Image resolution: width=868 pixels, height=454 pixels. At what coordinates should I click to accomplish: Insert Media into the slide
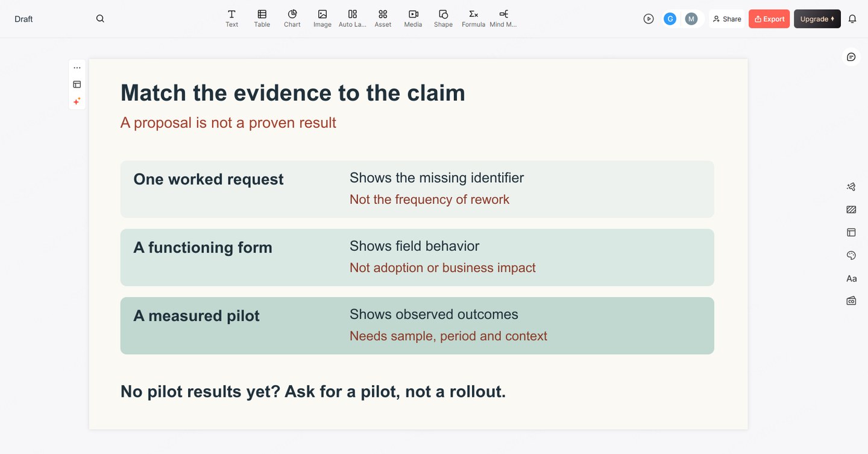click(x=413, y=19)
